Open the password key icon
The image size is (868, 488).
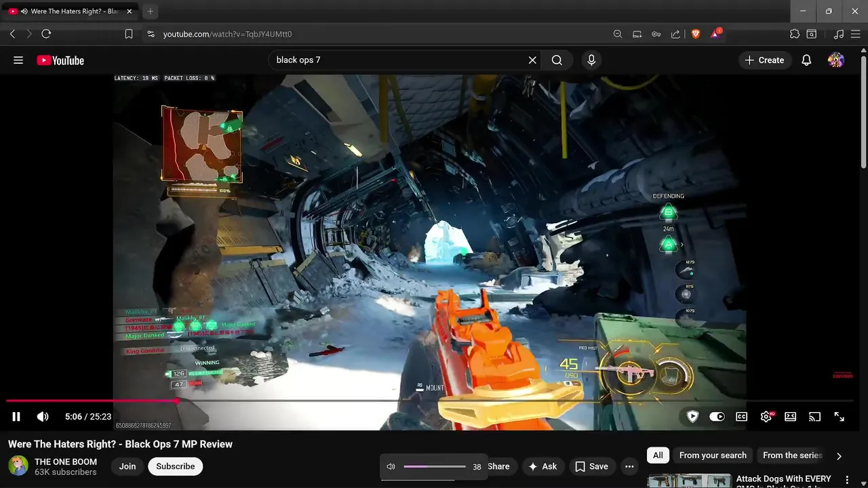pos(656,34)
